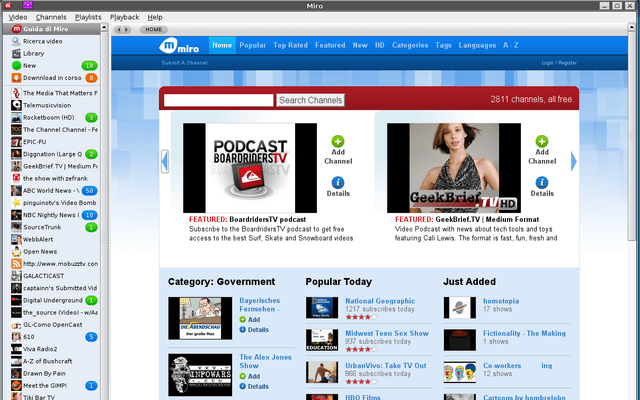This screenshot has width=640, height=400.
Task: Click the sidebar scroll up arrow
Action: tap(104, 27)
